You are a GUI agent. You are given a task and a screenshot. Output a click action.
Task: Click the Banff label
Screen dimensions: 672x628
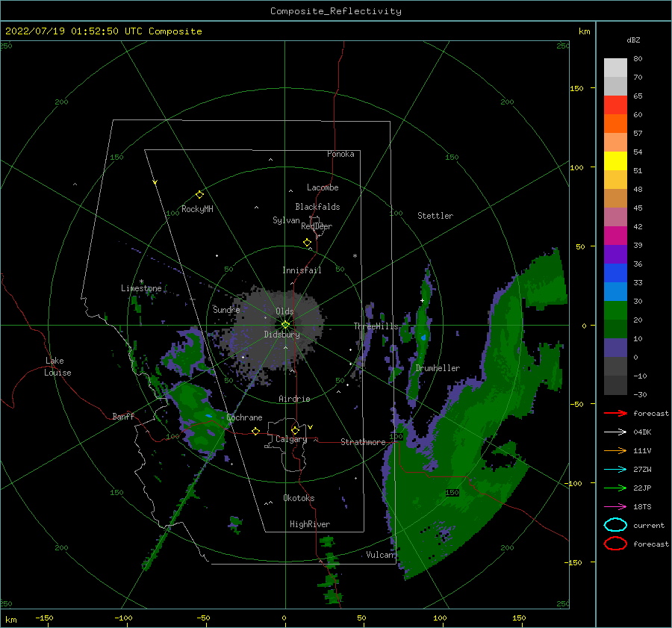pyautogui.click(x=123, y=416)
